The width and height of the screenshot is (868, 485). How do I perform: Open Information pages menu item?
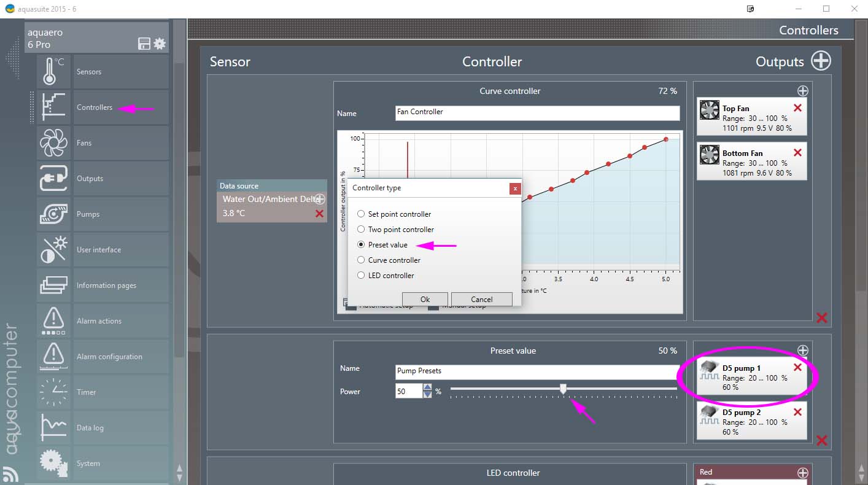pos(106,285)
